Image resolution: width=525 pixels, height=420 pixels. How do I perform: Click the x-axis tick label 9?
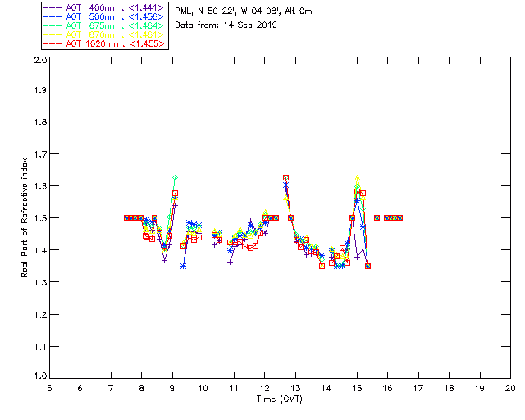tap(172, 388)
